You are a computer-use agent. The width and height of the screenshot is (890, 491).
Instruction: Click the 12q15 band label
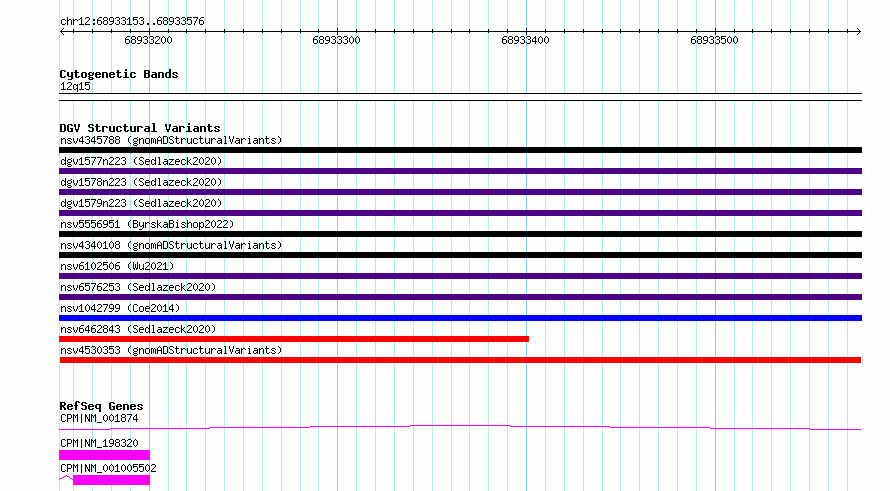[x=75, y=86]
